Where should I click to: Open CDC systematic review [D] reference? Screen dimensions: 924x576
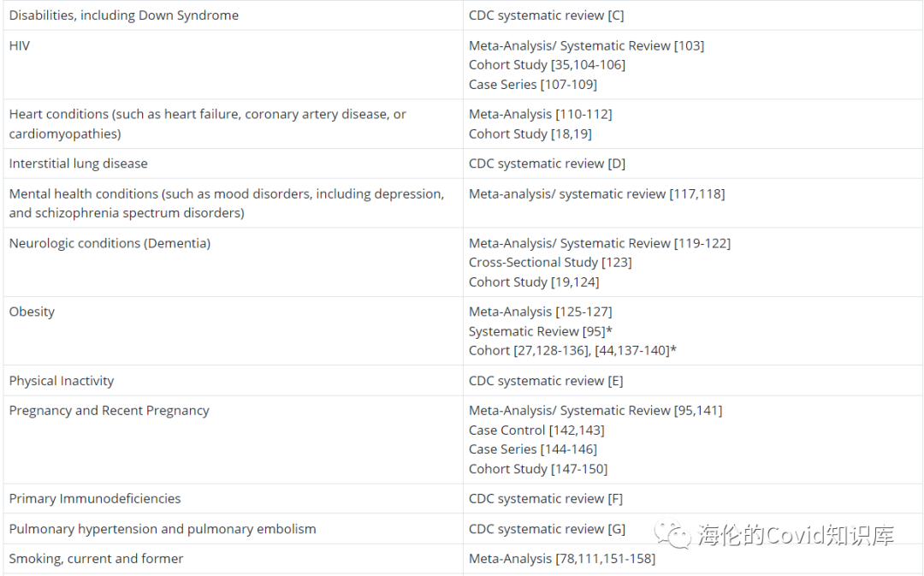click(546, 163)
